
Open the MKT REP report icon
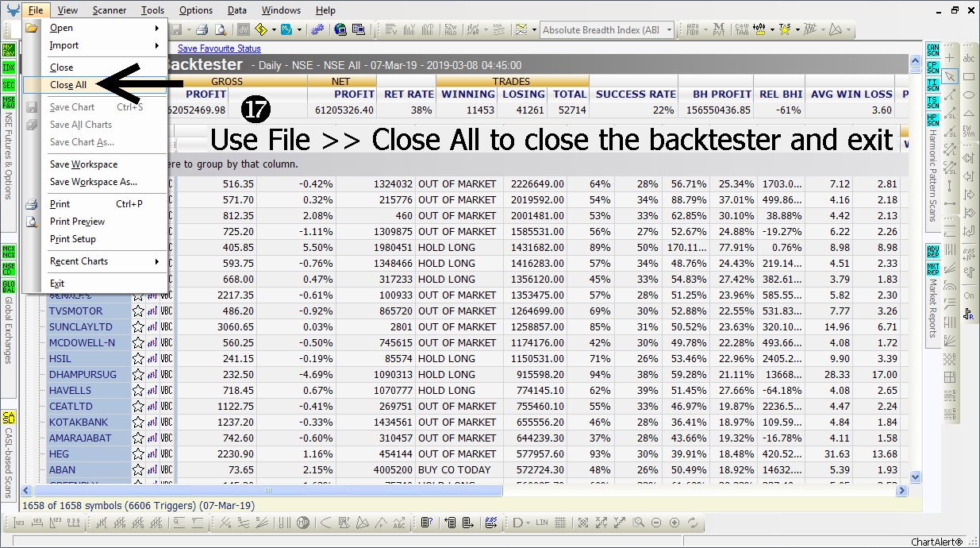tap(933, 269)
